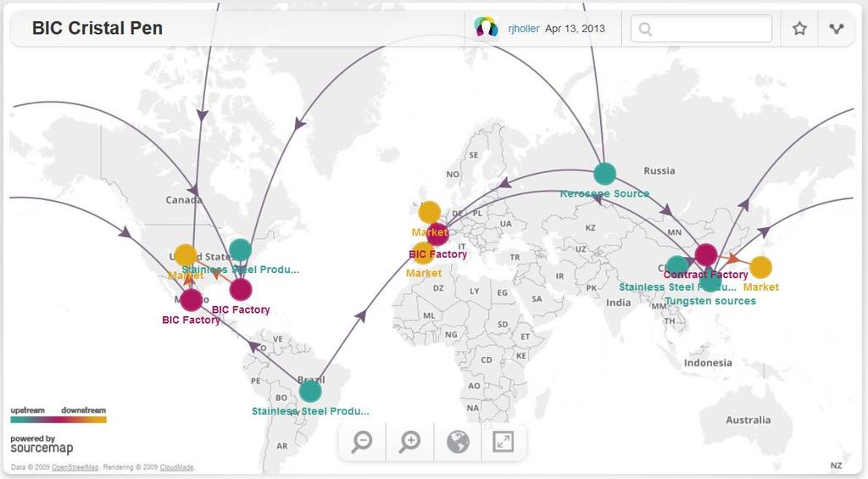The height and width of the screenshot is (479, 868).
Task: Open the rjholler profile link
Action: [x=524, y=28]
